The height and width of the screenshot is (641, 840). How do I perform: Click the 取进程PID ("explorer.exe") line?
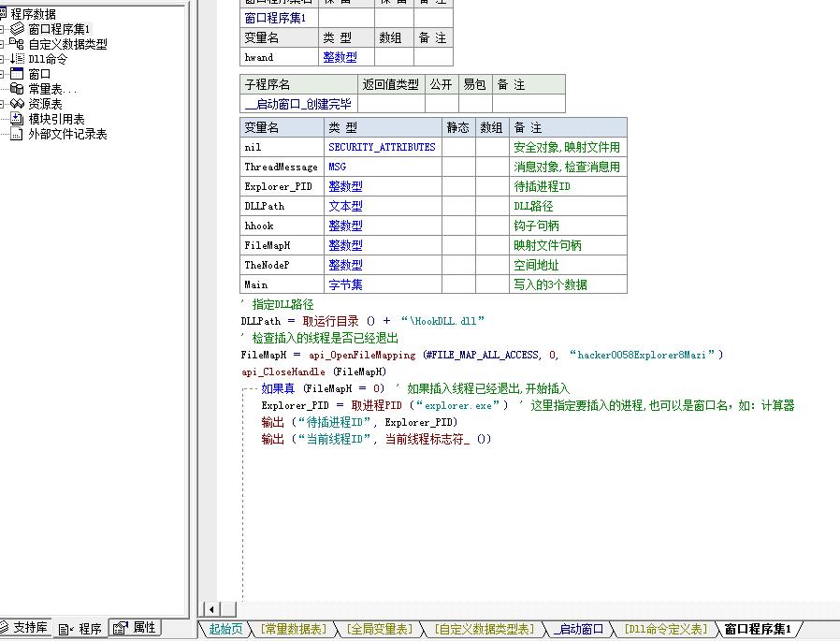[384, 405]
